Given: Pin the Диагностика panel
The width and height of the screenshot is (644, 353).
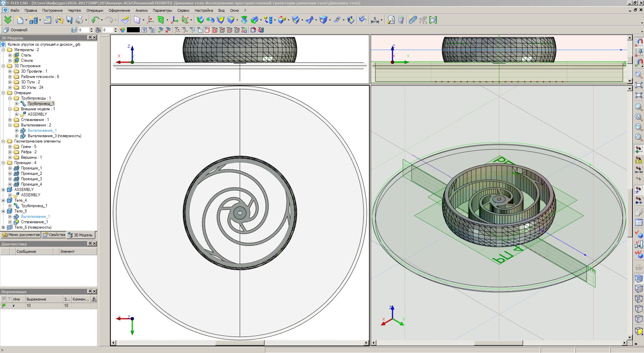Looking at the screenshot, I should coord(90,244).
